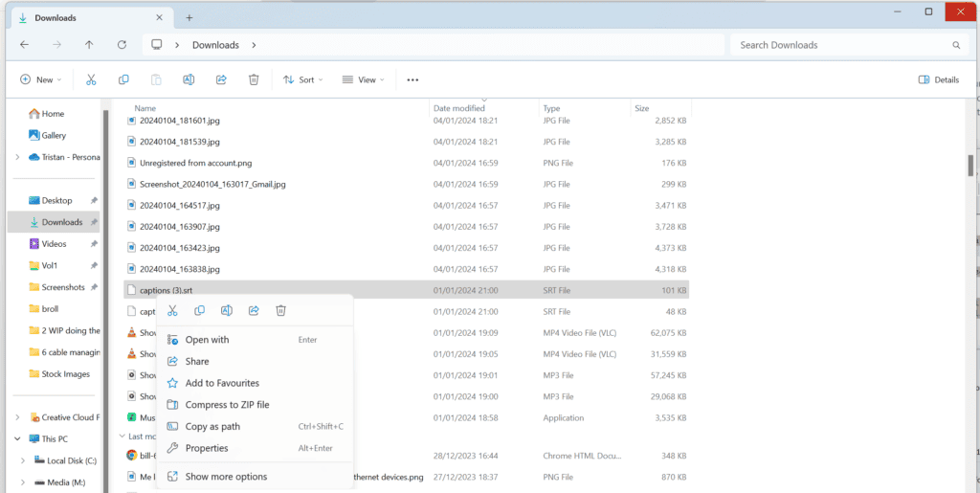Add a new tab with plus button
The height and width of the screenshot is (493, 980).
click(x=189, y=17)
